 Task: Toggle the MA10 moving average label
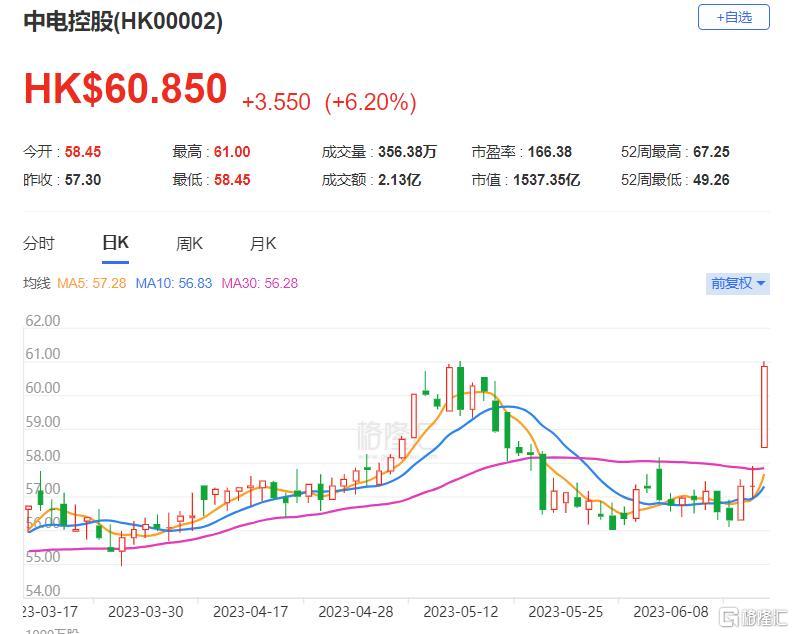click(177, 283)
